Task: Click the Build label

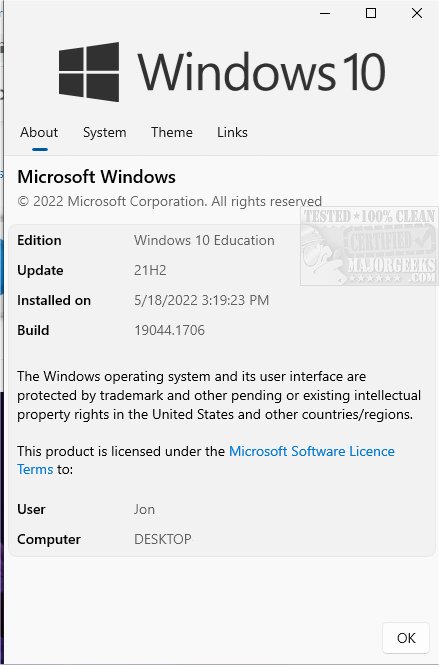Action: (x=33, y=330)
